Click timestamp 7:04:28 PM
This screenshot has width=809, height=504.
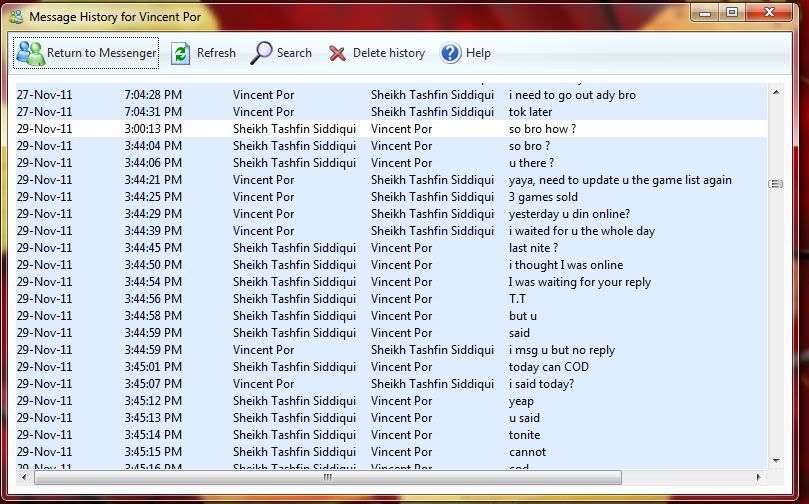click(153, 95)
